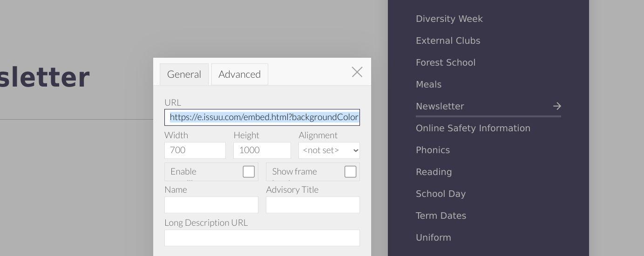Visit the Term Dates page
644x256 pixels.
[x=441, y=216]
